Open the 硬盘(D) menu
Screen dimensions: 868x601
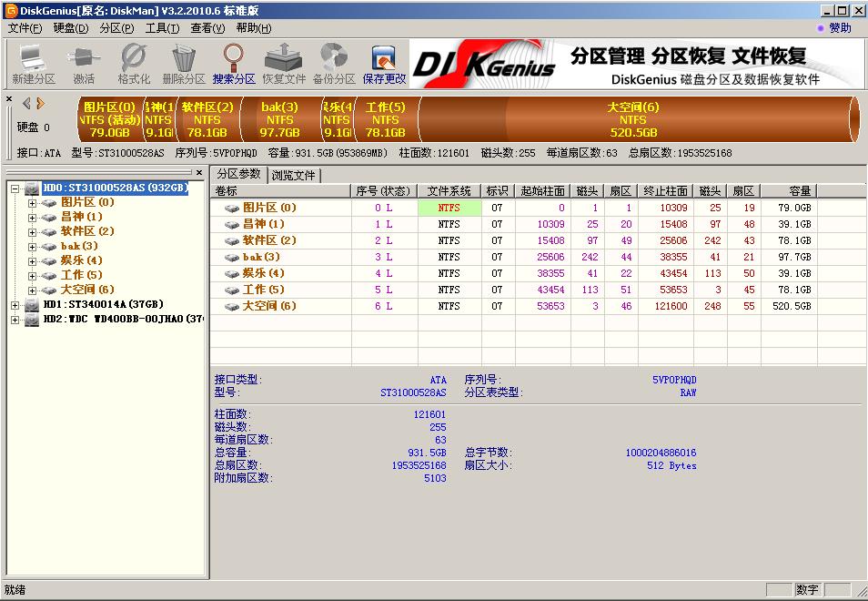tap(71, 28)
